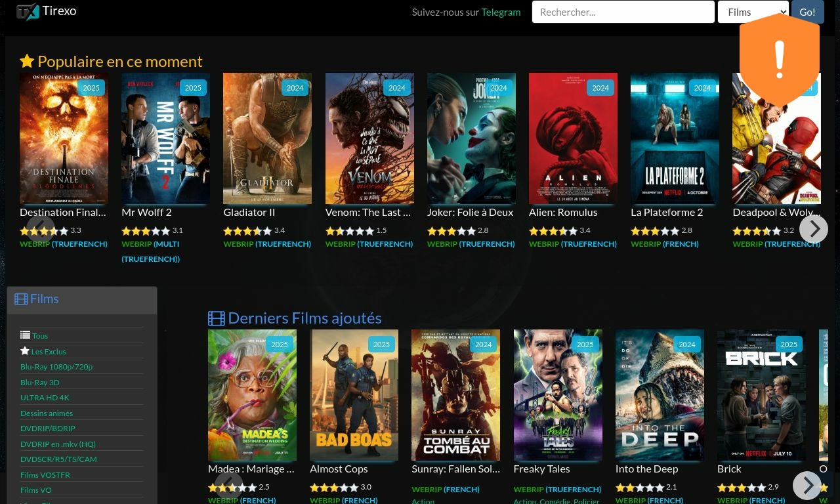Click WEBRIP (TRUEFRENCH) under Freaky Tales
840x504 pixels.
tap(557, 489)
